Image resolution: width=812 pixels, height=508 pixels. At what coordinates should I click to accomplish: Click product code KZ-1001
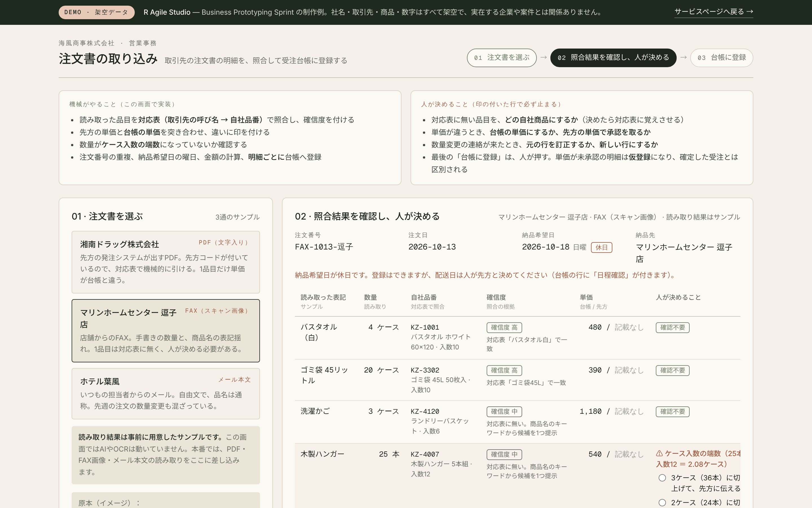425,327
